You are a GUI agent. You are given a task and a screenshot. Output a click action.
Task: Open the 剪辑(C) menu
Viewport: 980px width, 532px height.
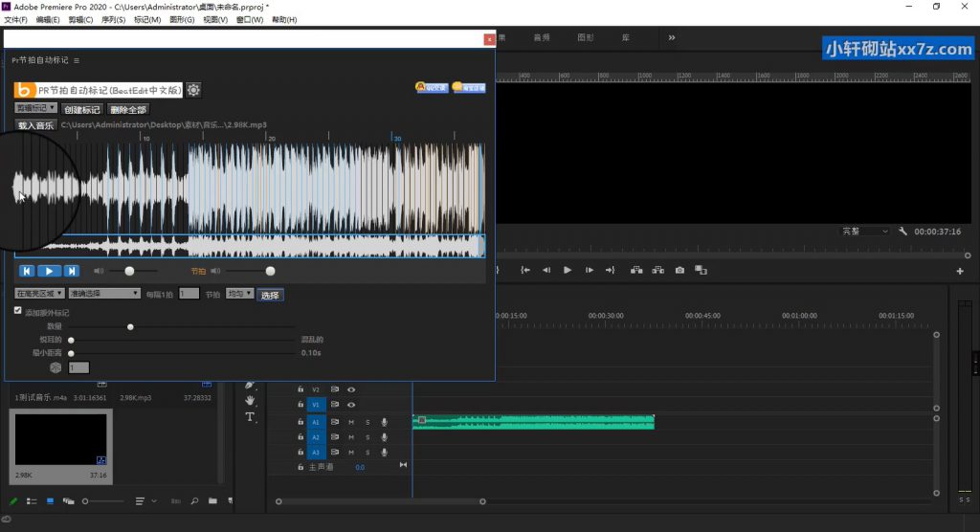click(x=80, y=20)
